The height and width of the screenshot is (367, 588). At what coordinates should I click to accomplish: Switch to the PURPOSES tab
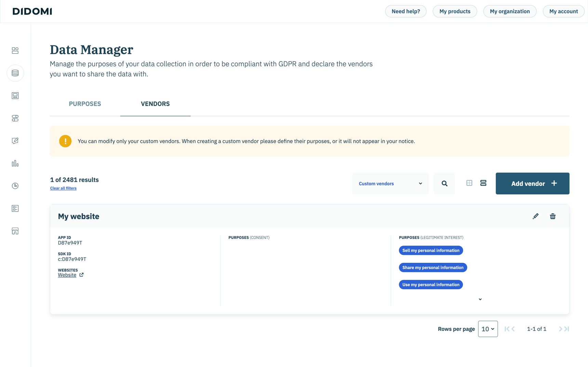pos(85,104)
